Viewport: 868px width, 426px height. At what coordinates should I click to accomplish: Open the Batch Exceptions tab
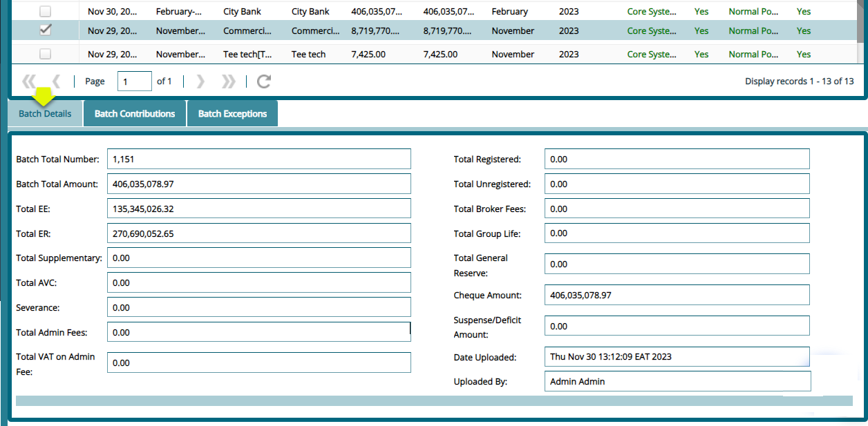tap(232, 113)
